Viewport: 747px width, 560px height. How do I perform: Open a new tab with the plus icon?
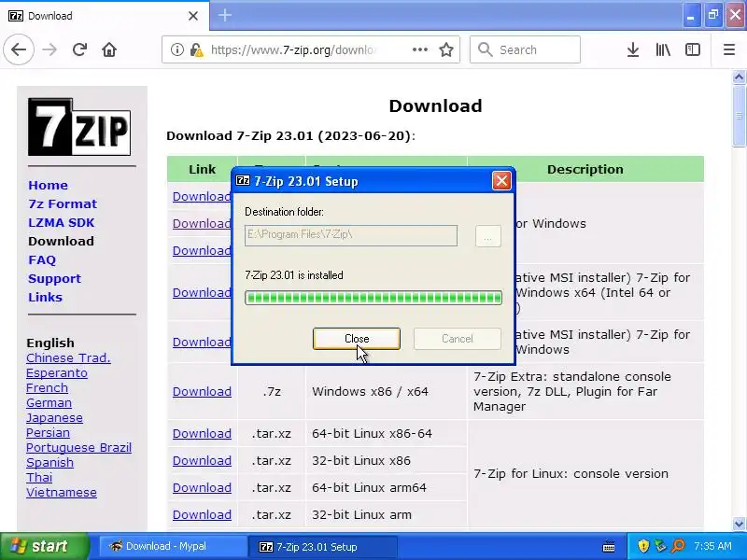pyautogui.click(x=225, y=15)
